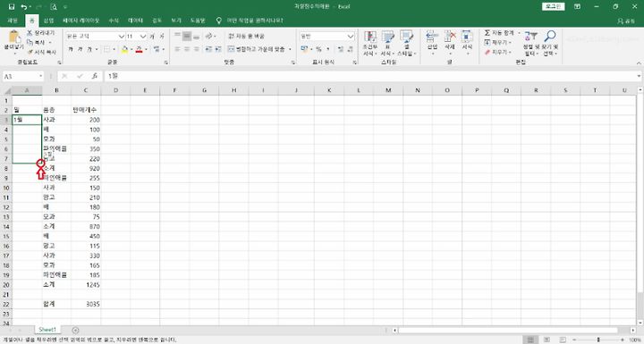
Task: Switch to the Formulas tab
Action: point(114,21)
